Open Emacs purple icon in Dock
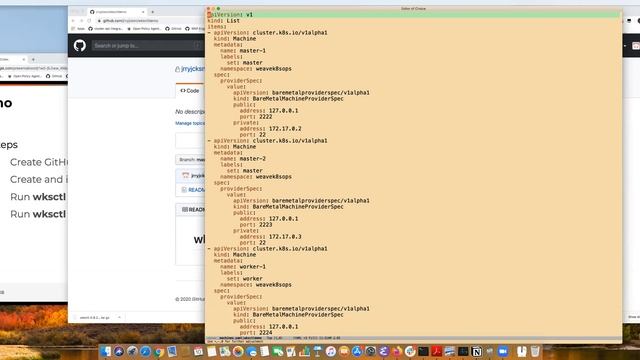Screen dimensions: 640x360 pyautogui.click(x=384, y=351)
